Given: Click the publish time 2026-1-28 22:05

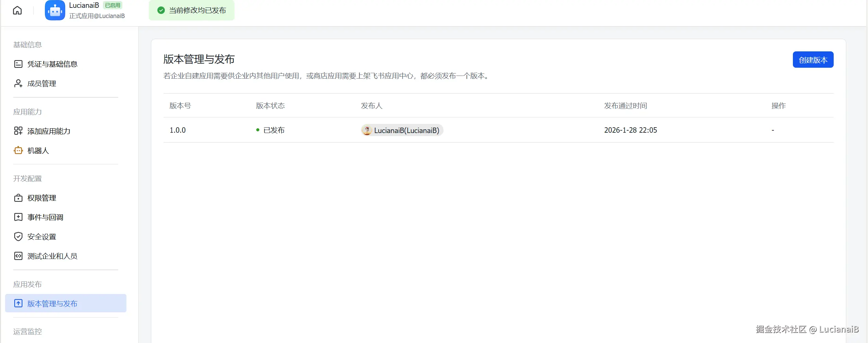Looking at the screenshot, I should coord(631,130).
